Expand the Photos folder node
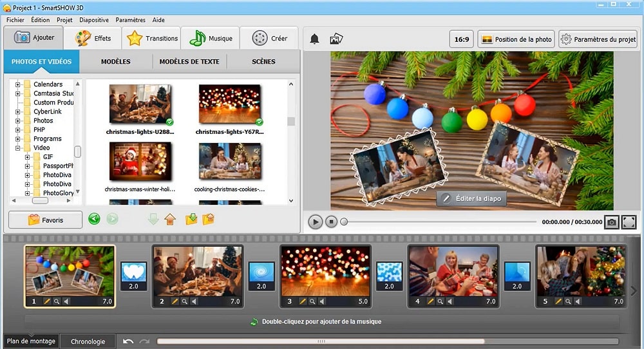 (x=17, y=120)
